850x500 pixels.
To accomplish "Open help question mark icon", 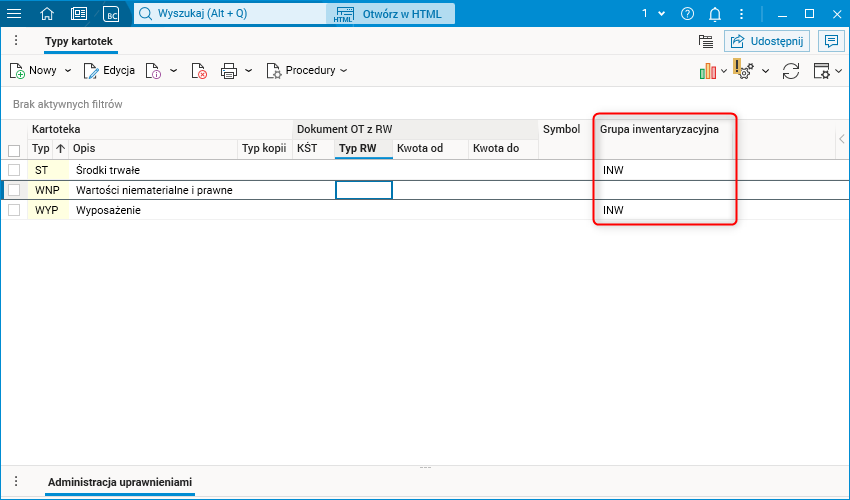I will click(687, 14).
